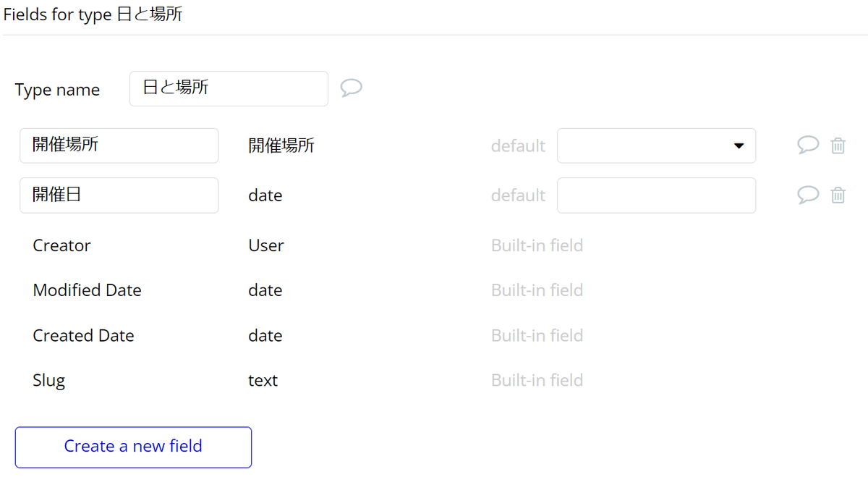Image resolution: width=868 pixels, height=485 pixels.
Task: Click the User type of Creator
Action: click(x=265, y=245)
